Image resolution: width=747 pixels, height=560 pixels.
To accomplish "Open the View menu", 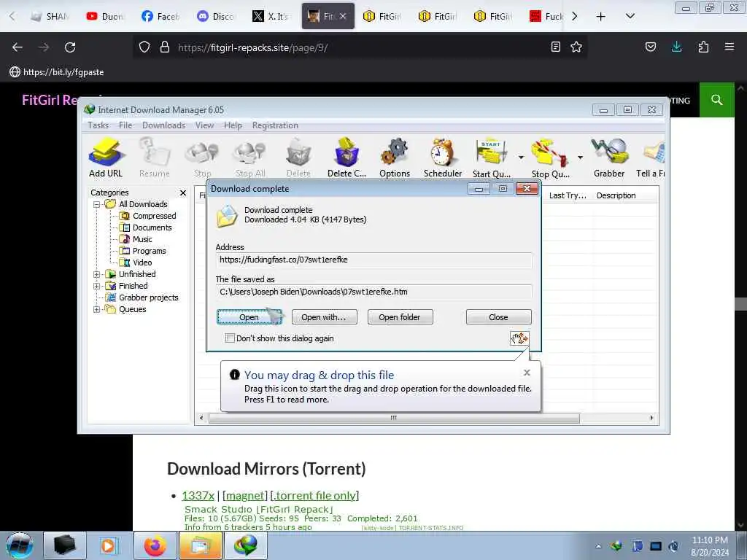I will (x=204, y=125).
